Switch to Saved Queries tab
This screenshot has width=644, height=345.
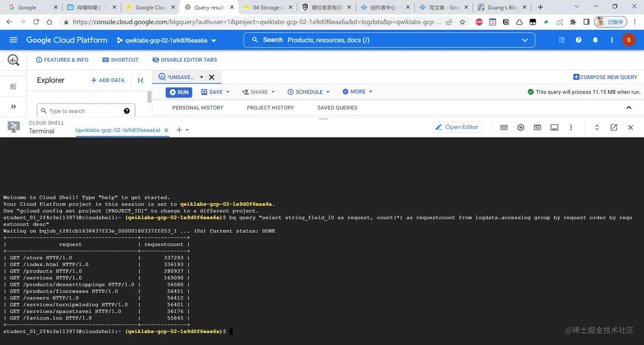click(x=337, y=108)
